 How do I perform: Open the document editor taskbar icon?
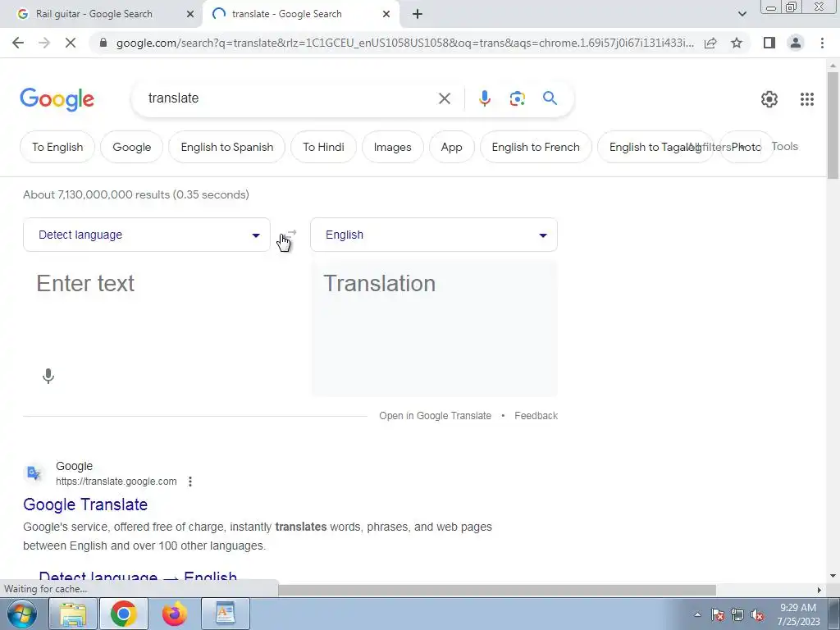tap(225, 614)
